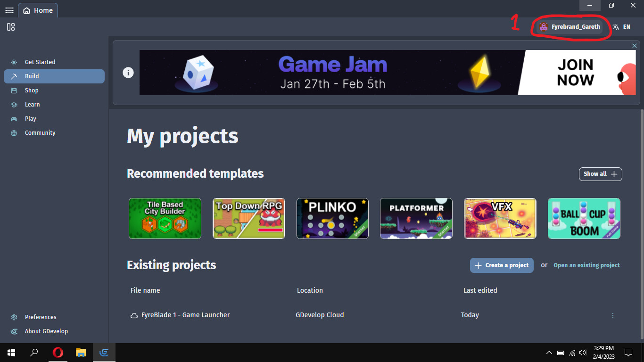
Task: Go to the Learn section
Action: 54,105
